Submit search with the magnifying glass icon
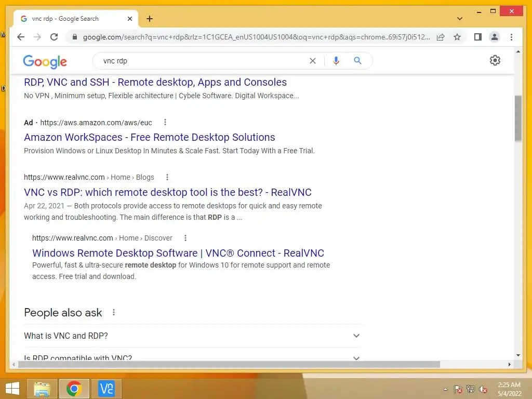 (357, 61)
